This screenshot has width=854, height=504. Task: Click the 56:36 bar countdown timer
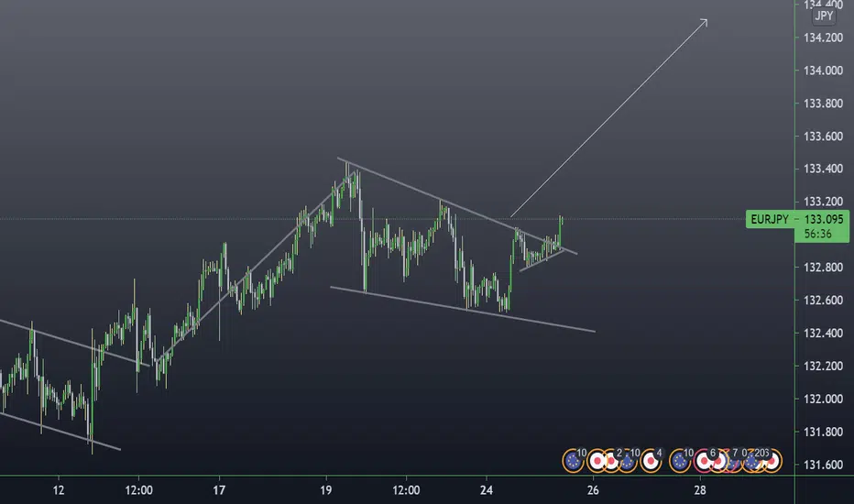tap(817, 234)
